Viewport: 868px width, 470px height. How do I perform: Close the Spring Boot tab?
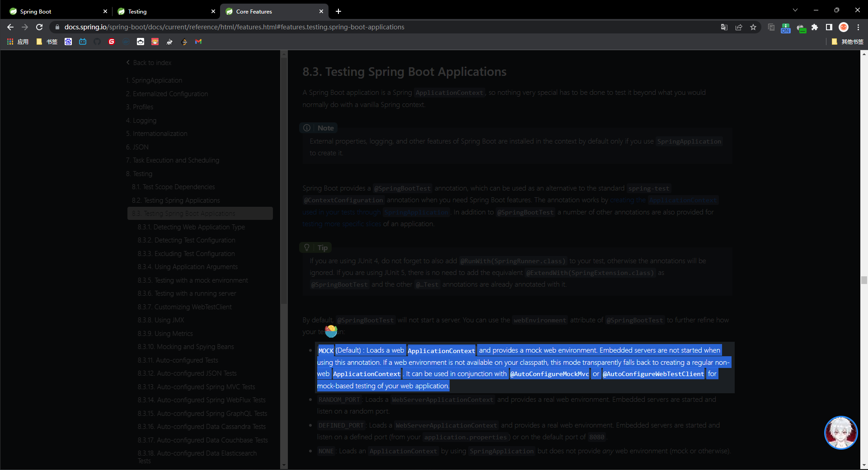coord(105,11)
